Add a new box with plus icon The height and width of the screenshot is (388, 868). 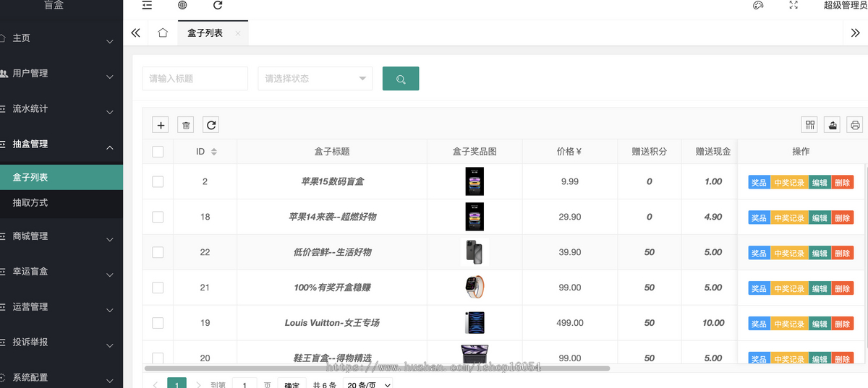click(x=161, y=125)
